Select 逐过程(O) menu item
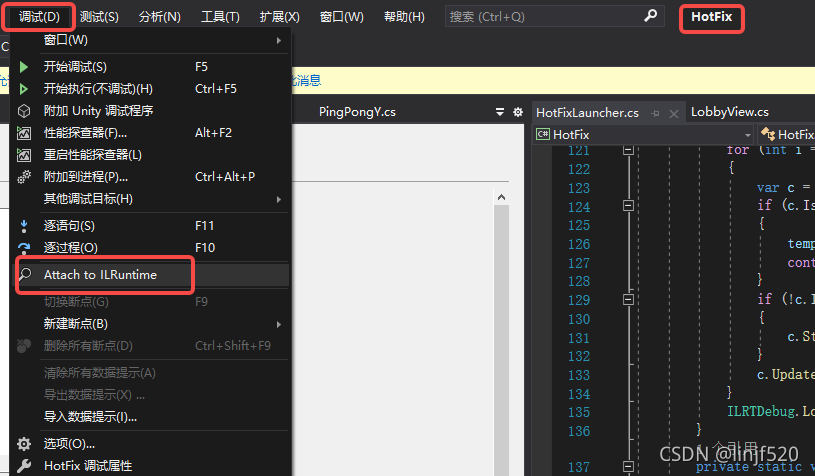This screenshot has height=476, width=815. (x=151, y=248)
